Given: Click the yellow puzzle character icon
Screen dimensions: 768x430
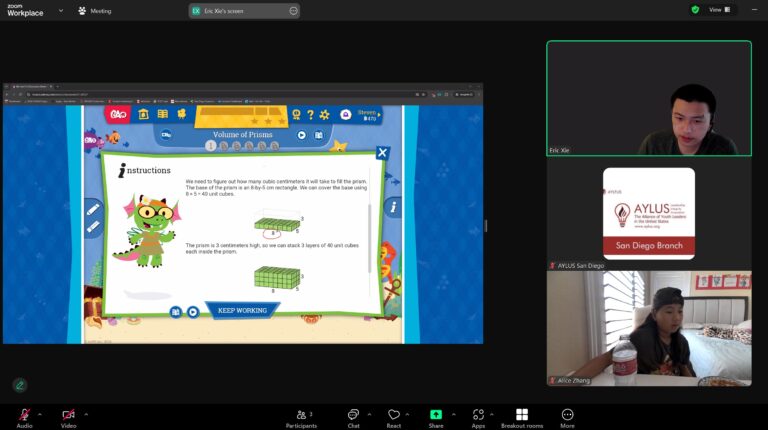Looking at the screenshot, I should (x=182, y=114).
